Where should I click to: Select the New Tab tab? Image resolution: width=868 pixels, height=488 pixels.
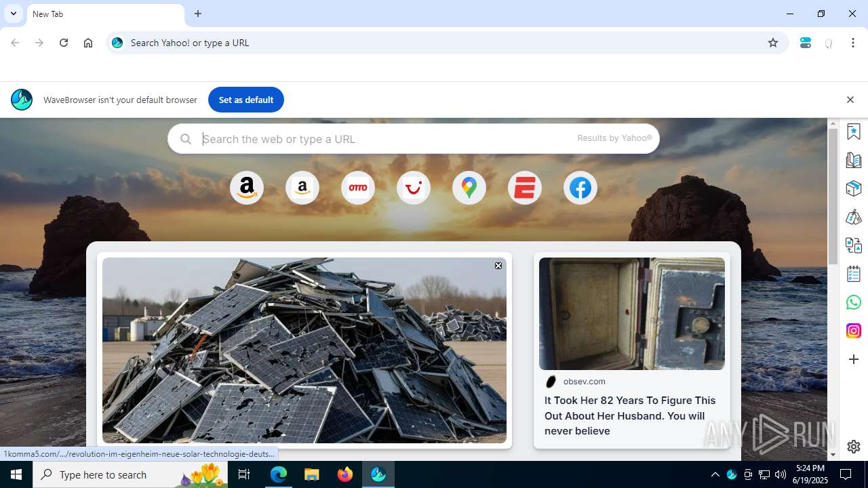(105, 14)
